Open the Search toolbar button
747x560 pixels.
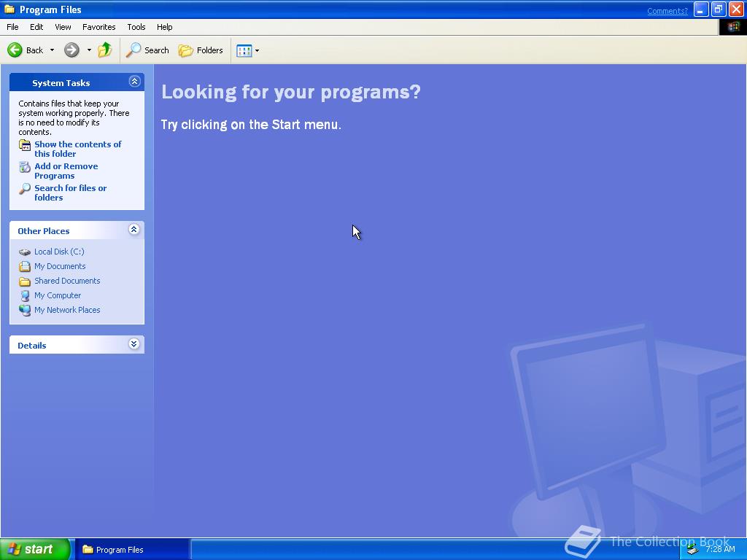(x=147, y=50)
